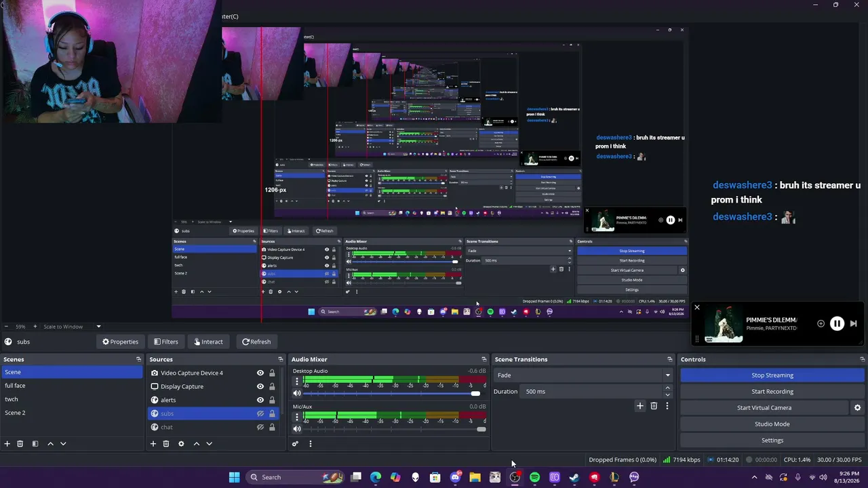Show hidden system tray icons chevron

click(754, 477)
